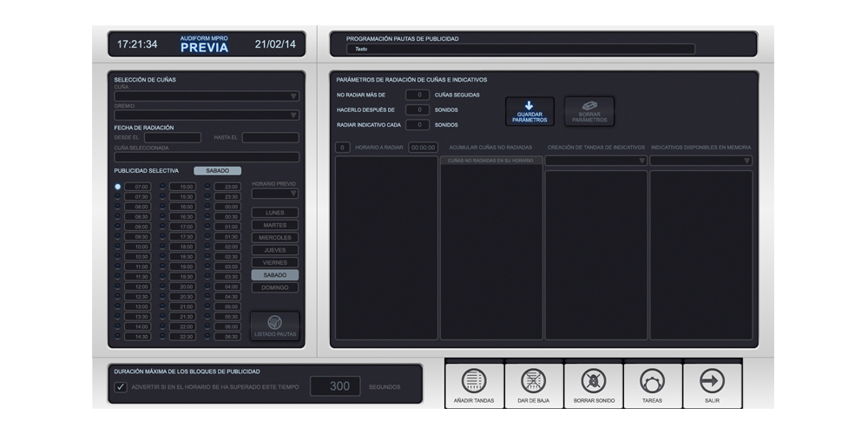This screenshot has height=434, width=868.
Task: Open Listado Pautas icon
Action: (275, 322)
